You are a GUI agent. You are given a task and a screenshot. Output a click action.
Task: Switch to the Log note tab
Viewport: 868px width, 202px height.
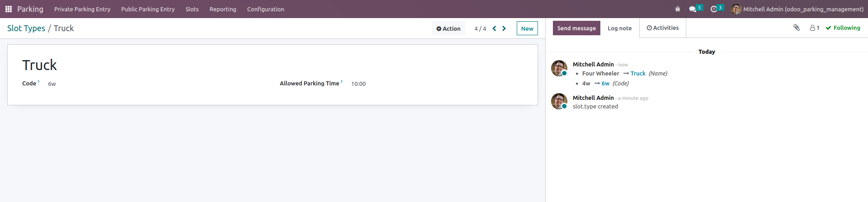619,28
